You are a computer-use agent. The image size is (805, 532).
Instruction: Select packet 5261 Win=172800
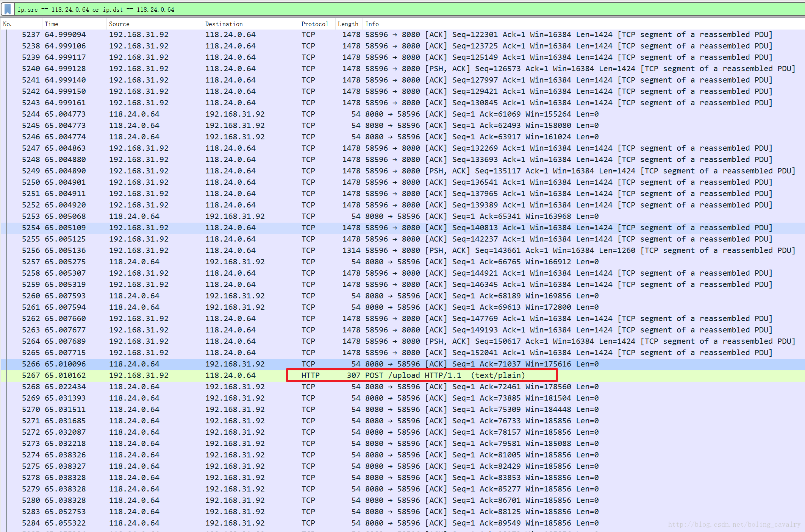click(x=402, y=307)
